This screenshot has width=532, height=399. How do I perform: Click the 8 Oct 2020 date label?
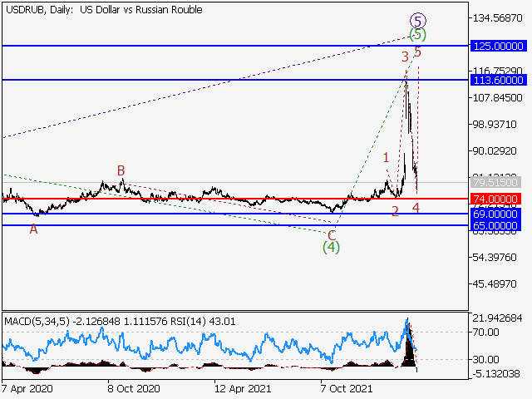coord(134,388)
